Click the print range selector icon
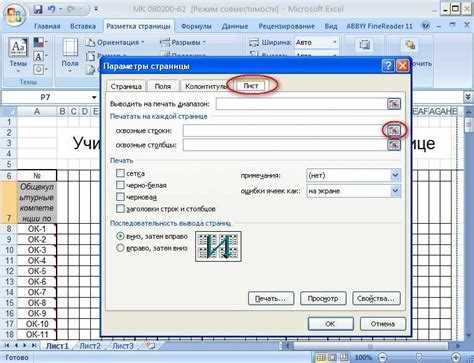The width and height of the screenshot is (474, 363). [394, 104]
